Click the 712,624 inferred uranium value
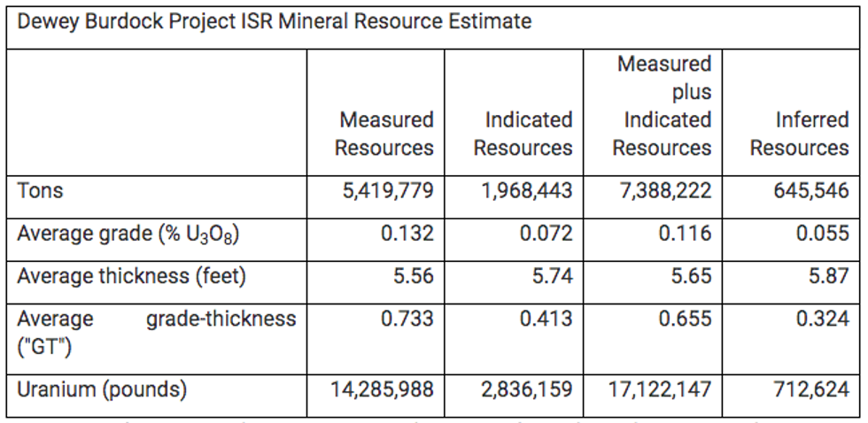868x423 pixels. [x=811, y=389]
